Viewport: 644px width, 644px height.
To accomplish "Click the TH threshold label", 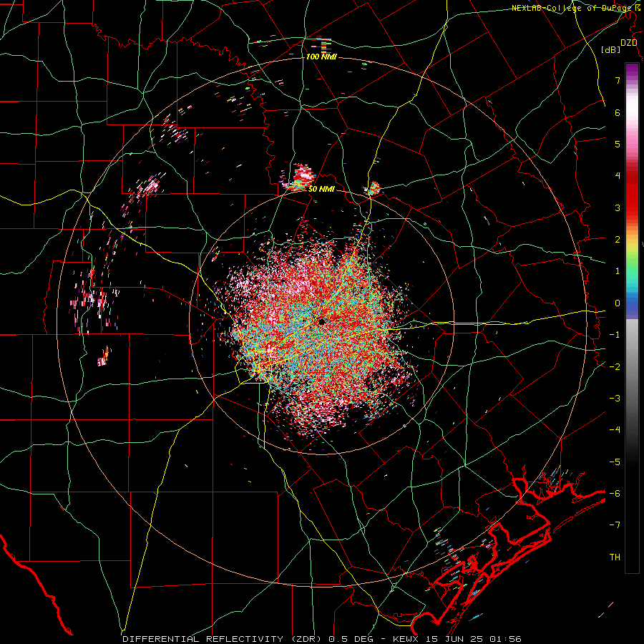I will [615, 557].
